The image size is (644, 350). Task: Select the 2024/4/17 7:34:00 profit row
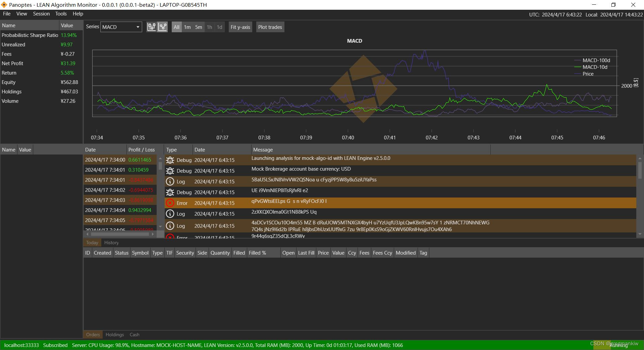click(x=120, y=160)
